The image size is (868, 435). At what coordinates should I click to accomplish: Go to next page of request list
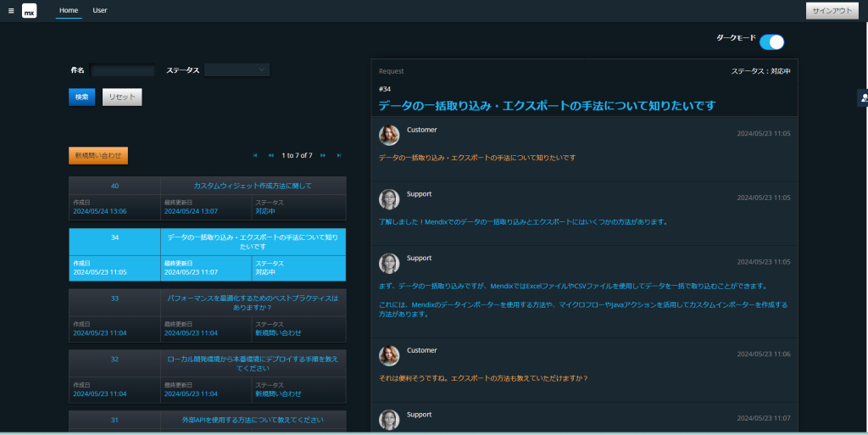coord(323,155)
